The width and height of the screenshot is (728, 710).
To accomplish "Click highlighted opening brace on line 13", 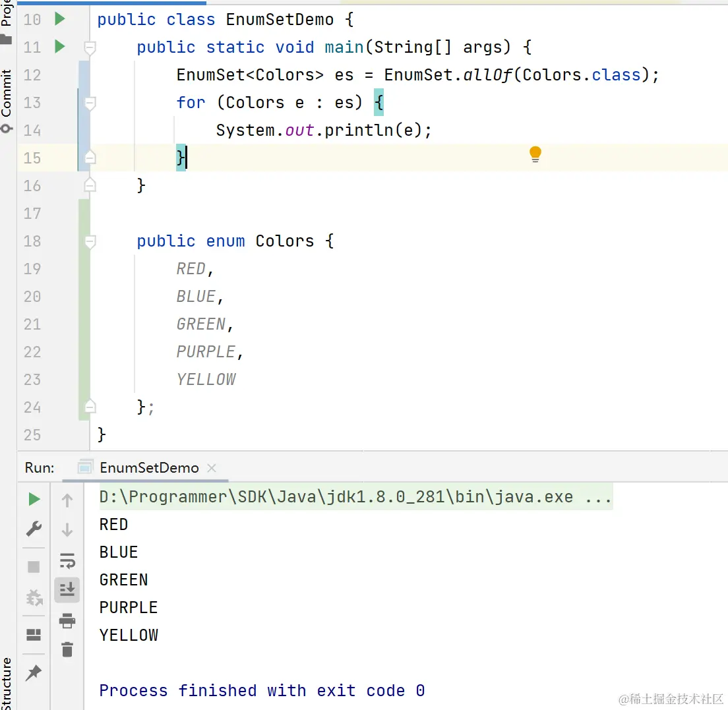I will [x=379, y=102].
